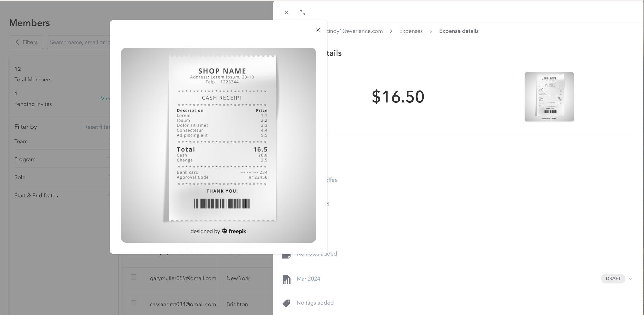Navigate to the cindy1@everlance.com breadcrumb
This screenshot has width=644, height=315.
355,31
